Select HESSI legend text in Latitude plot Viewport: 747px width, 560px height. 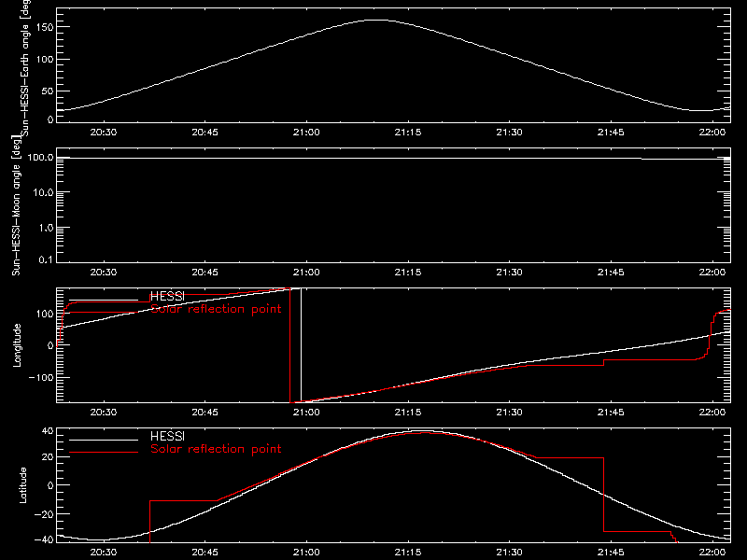(167, 436)
